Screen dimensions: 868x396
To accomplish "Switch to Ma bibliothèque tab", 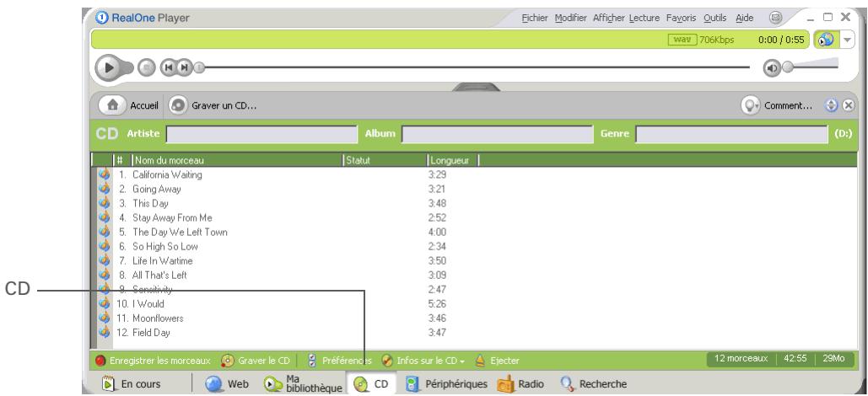I will point(303,384).
